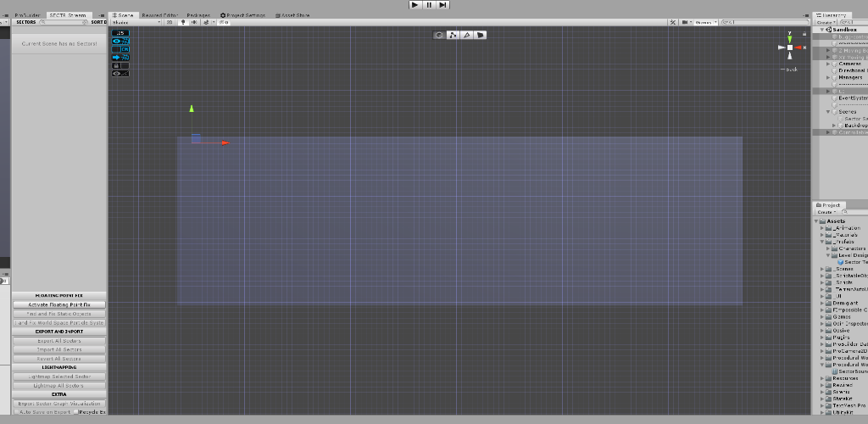Collapse the Sandbox scene in the Hierarchy

pos(822,30)
